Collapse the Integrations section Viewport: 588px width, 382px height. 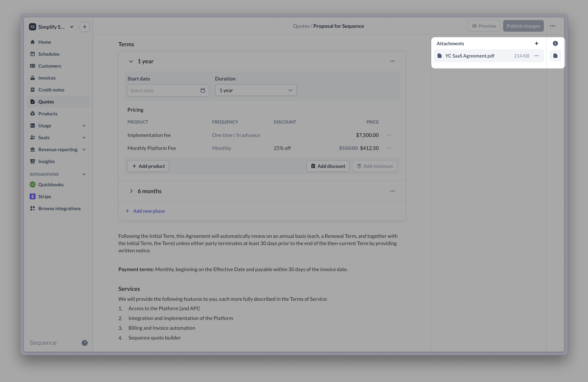click(x=84, y=174)
